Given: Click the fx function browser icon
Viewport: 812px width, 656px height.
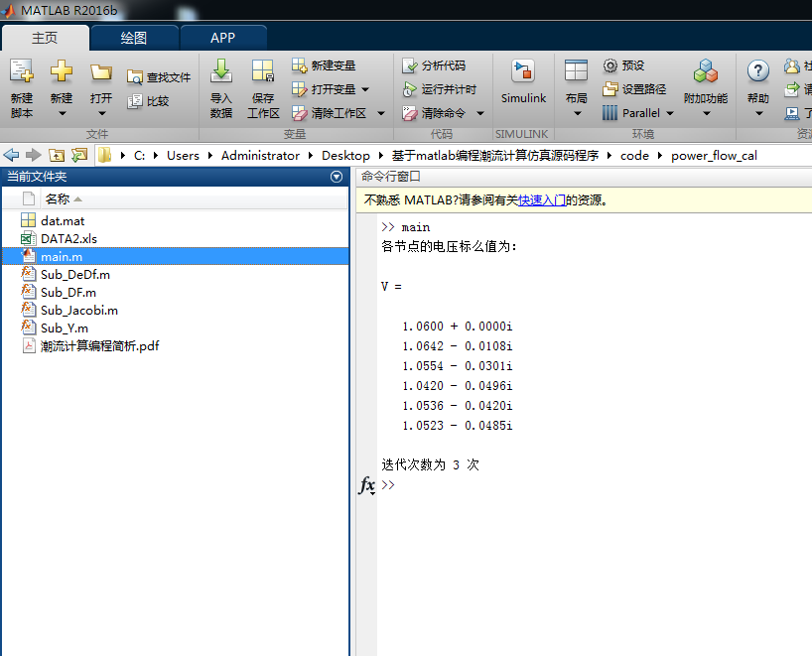Looking at the screenshot, I should (366, 485).
